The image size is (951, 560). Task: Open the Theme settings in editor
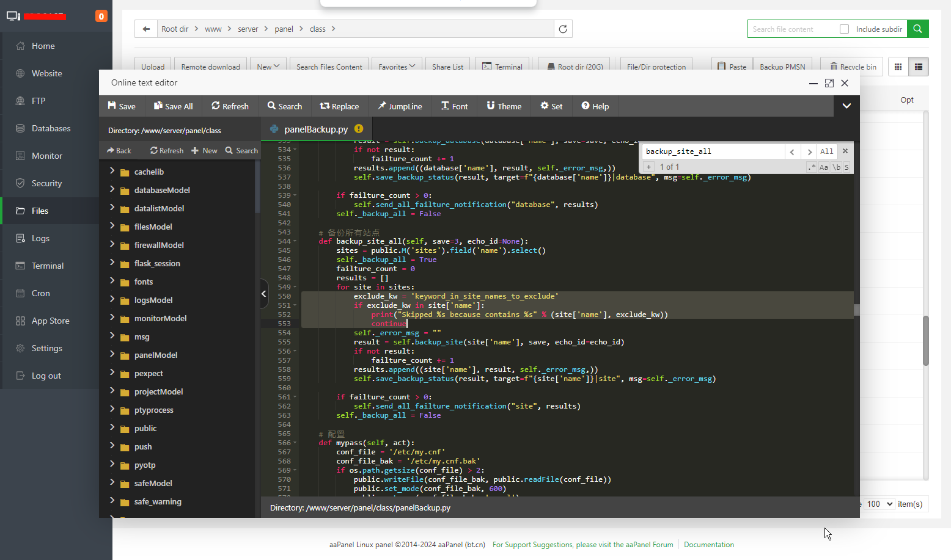click(x=504, y=106)
